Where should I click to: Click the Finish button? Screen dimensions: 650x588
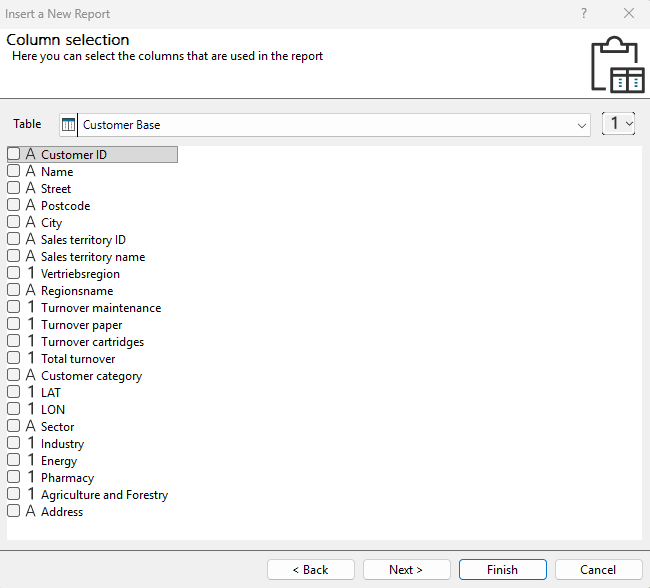point(502,570)
